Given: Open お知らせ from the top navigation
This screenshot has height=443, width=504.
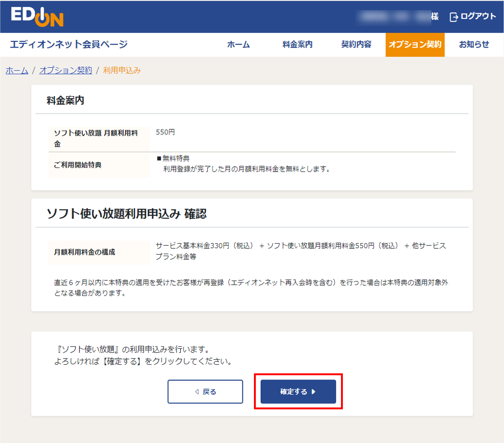Looking at the screenshot, I should (473, 44).
